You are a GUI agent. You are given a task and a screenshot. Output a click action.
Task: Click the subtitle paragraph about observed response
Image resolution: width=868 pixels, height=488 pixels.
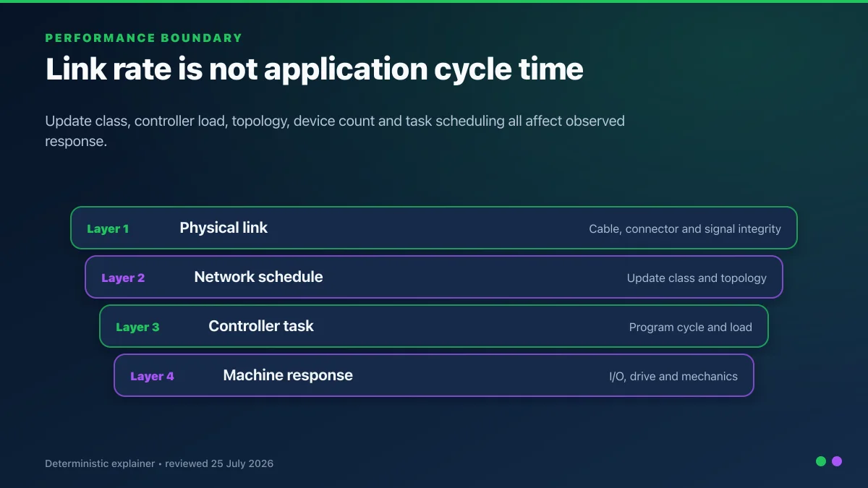pos(335,131)
